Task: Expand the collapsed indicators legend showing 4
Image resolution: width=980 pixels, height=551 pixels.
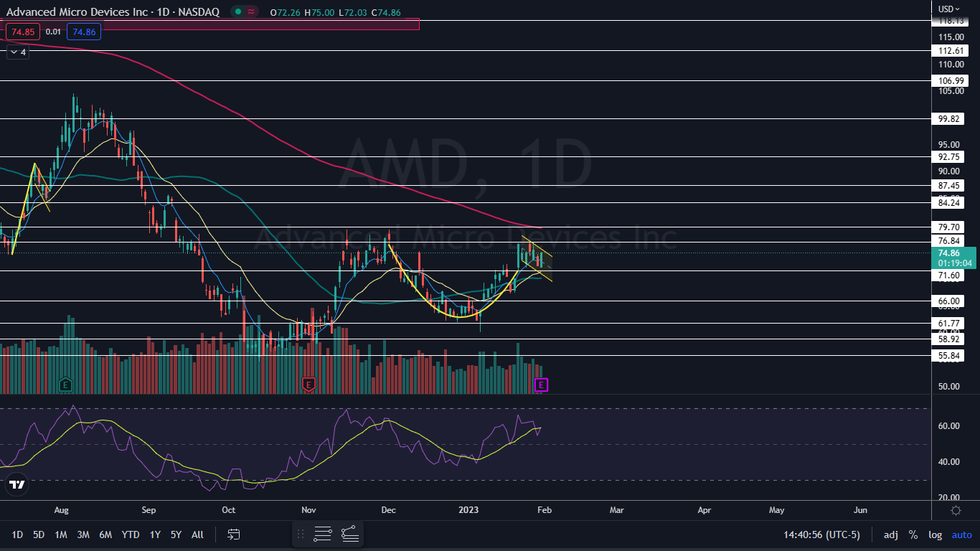Action: point(18,52)
